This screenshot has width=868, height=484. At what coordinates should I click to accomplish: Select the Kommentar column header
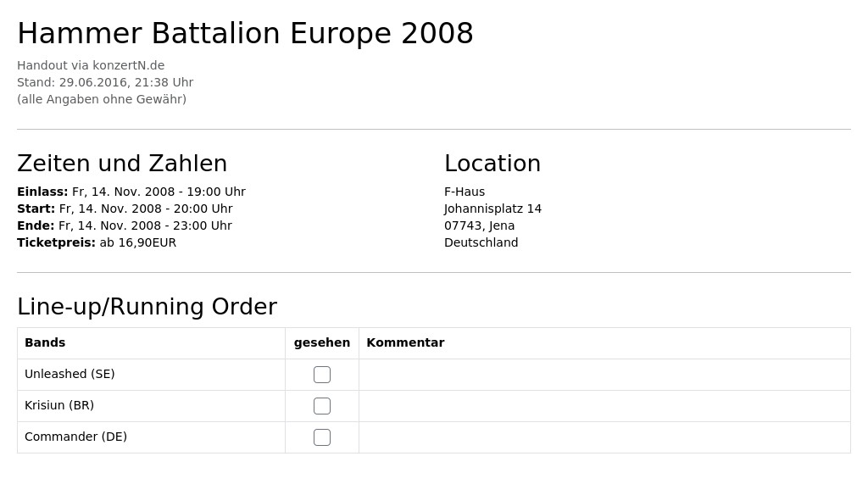[x=405, y=342]
